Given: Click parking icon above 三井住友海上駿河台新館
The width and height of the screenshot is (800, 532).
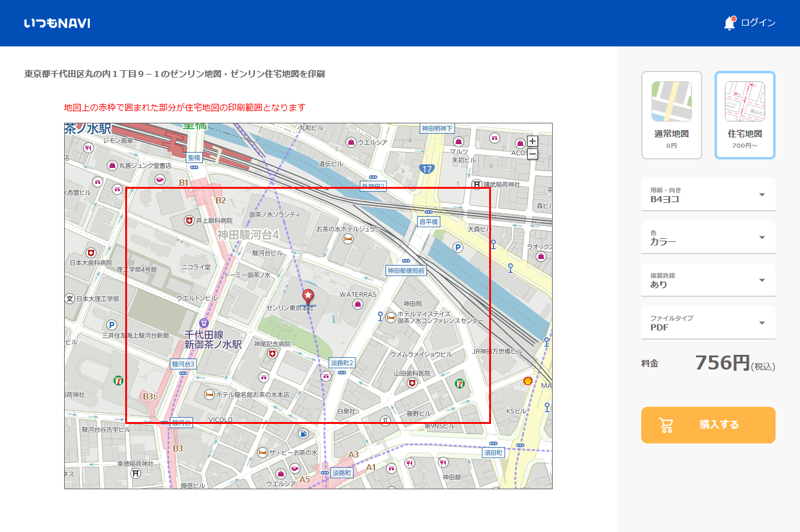Looking at the screenshot, I should point(112,325).
